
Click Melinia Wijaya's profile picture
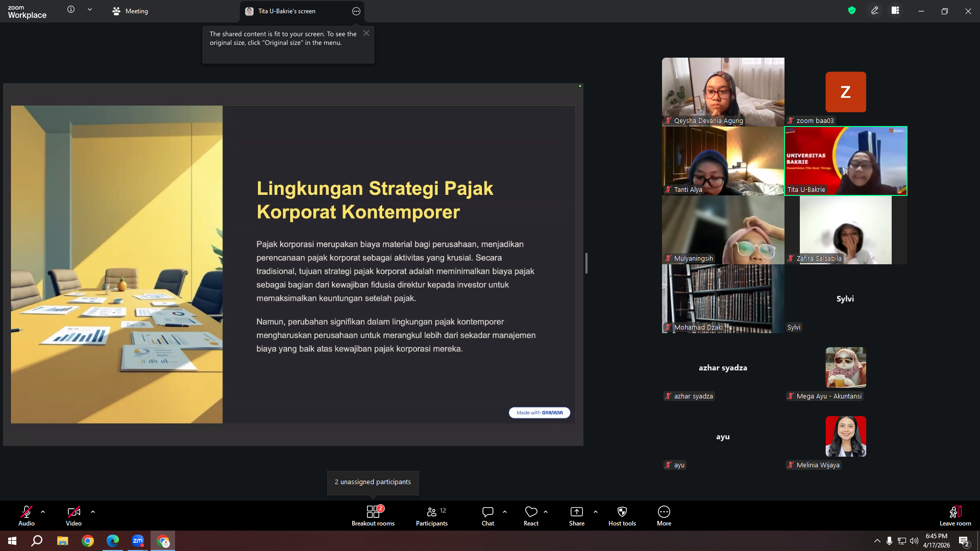pos(846,436)
